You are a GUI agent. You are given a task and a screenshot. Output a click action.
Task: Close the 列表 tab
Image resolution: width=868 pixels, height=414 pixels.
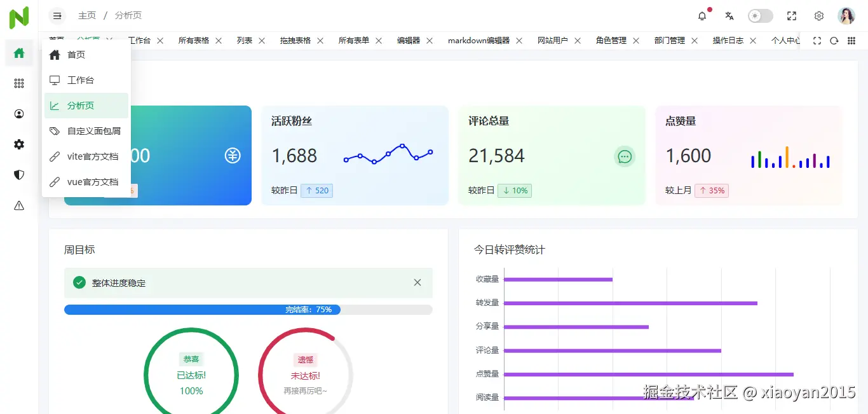[x=262, y=41]
